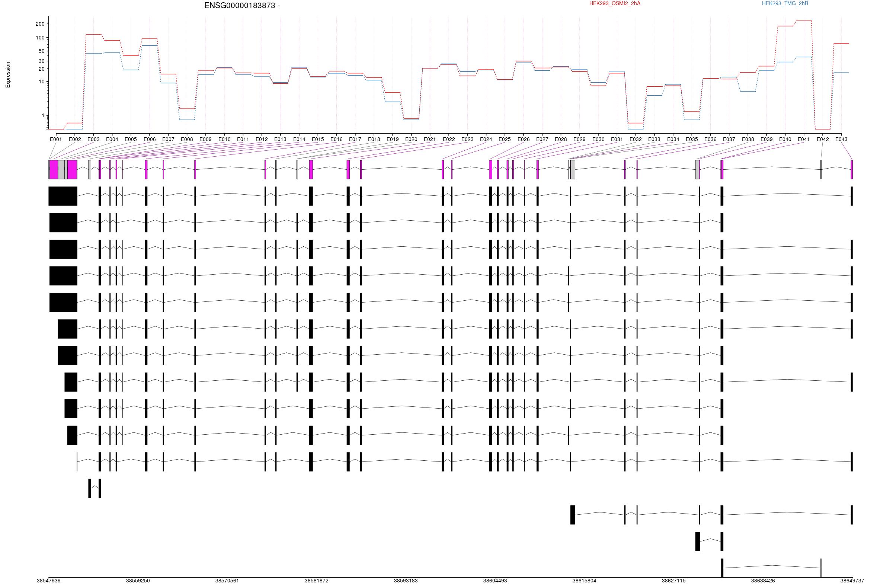Click y-axis tick value 200
The image size is (893, 588).
(x=40, y=24)
